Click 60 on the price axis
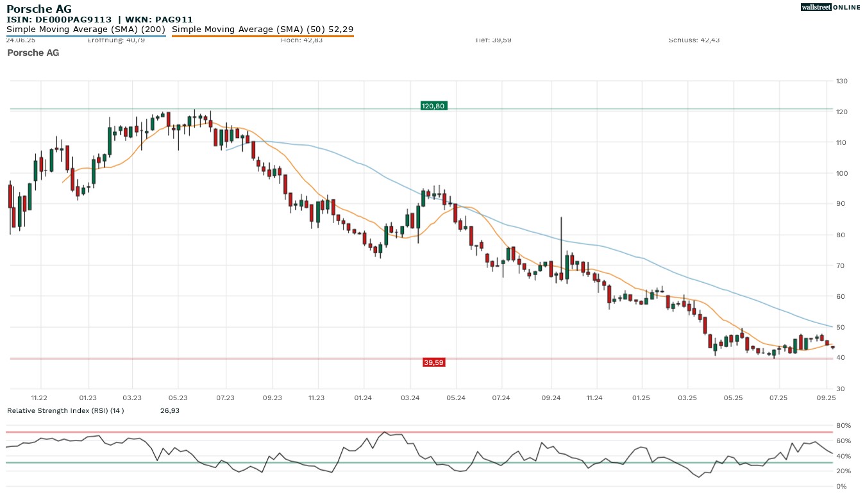This screenshot has width=865, height=504. point(840,296)
